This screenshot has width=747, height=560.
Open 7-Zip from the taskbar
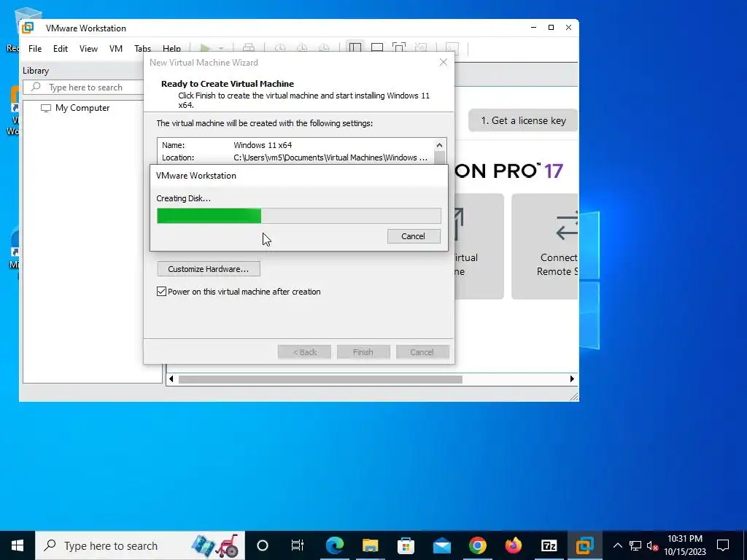549,545
